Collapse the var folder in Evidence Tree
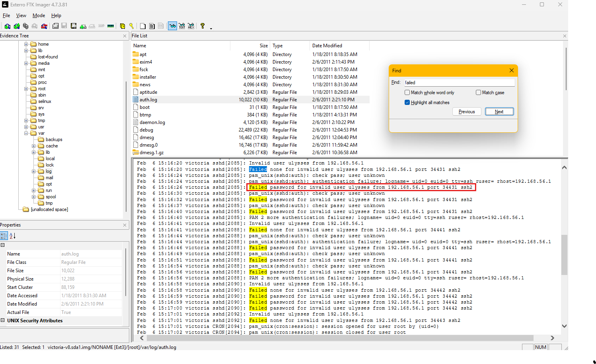 click(26, 133)
